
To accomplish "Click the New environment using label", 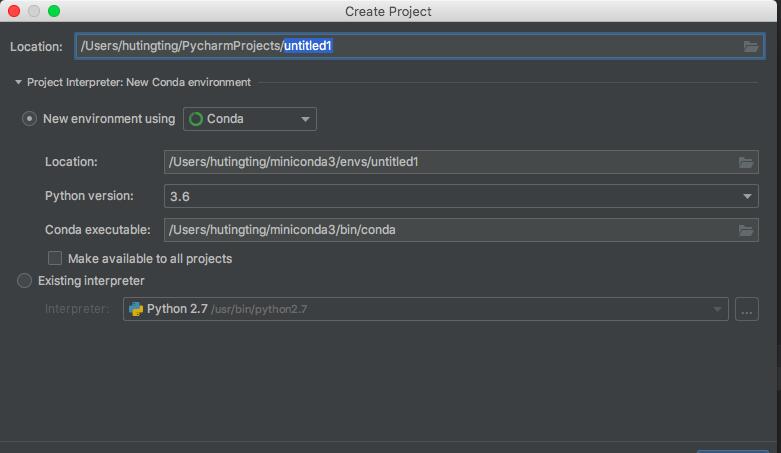I will 109,119.
